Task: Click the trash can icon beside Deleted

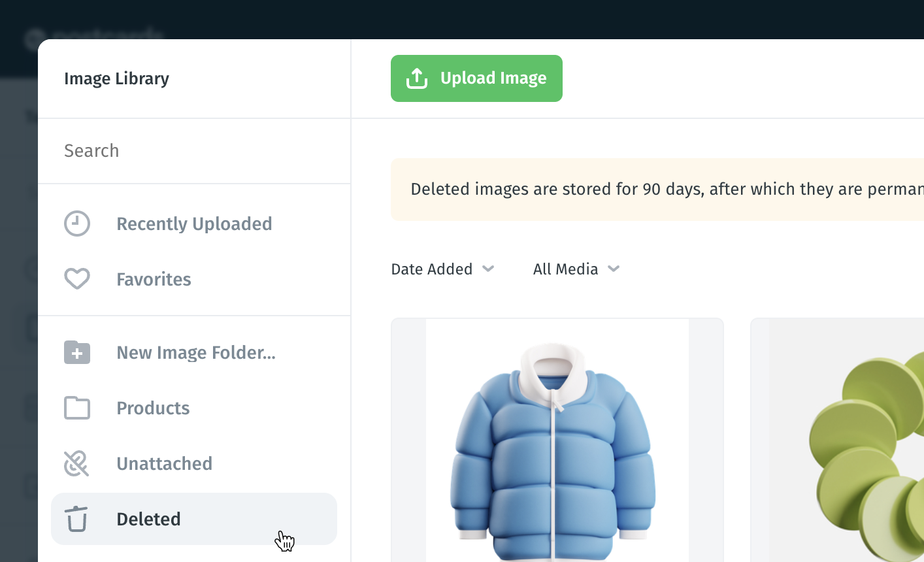Action: click(76, 519)
